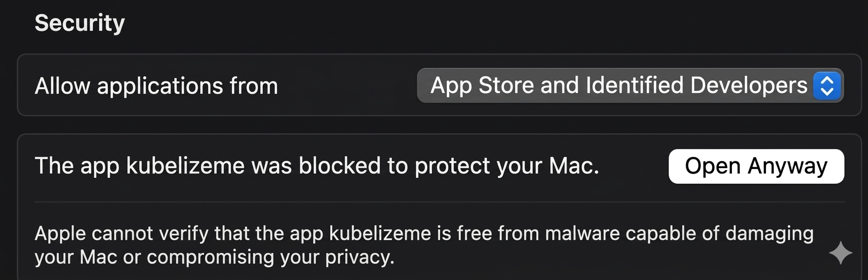Click the kubelizeme blocked message text
The image size is (868, 280).
(317, 166)
